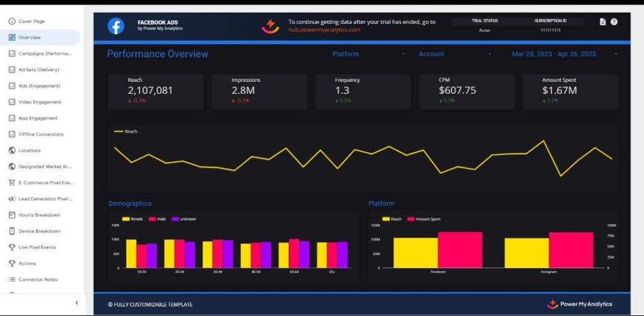Image resolution: width=644 pixels, height=316 pixels.
Task: Click the App Engagement chart icon
Action: [x=12, y=118]
